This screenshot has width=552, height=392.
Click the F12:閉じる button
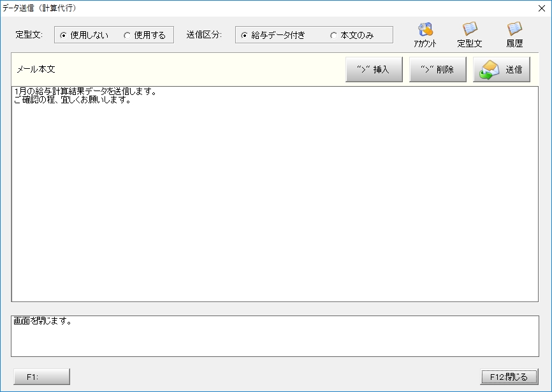pyautogui.click(x=509, y=377)
